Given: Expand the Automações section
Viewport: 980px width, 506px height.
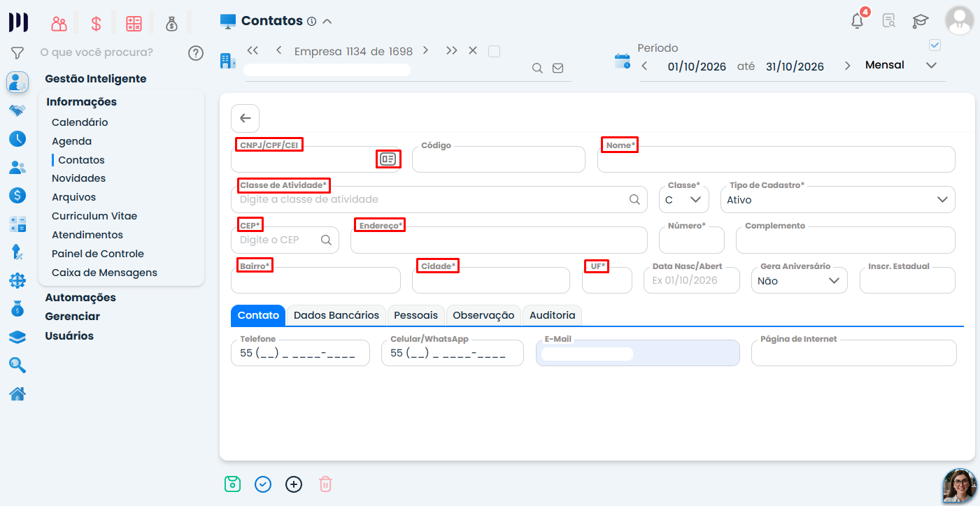Looking at the screenshot, I should pos(80,298).
